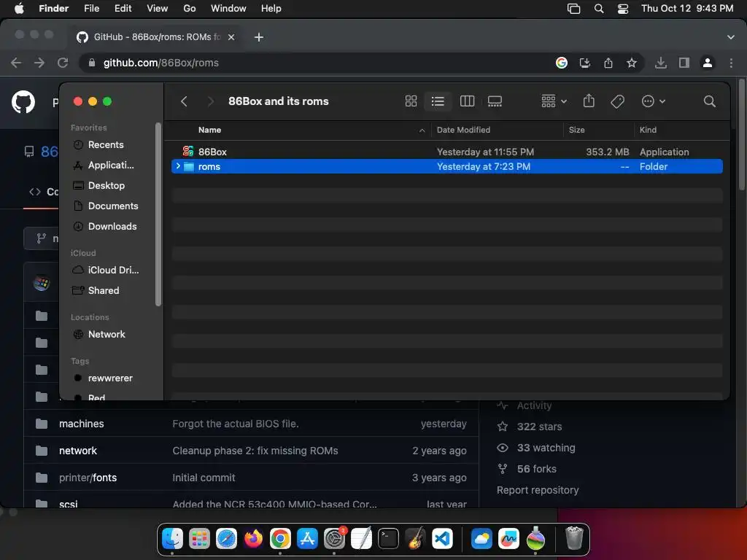This screenshot has height=560, width=747.
Task: Open the Finder menu
Action: 54,9
